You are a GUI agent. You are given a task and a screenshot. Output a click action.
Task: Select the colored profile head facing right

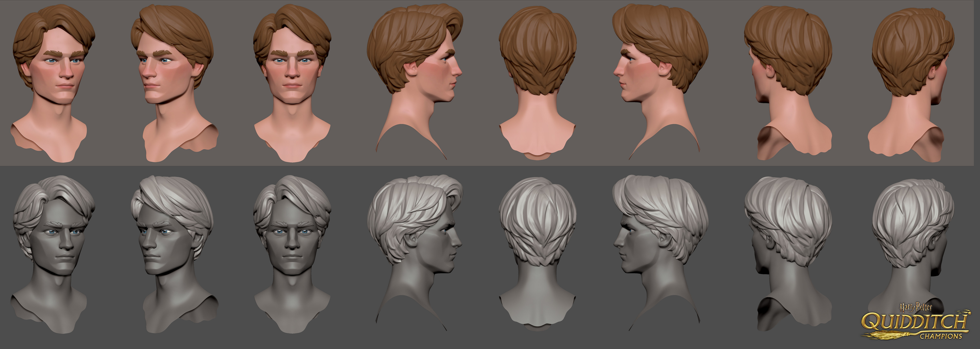coord(415,82)
